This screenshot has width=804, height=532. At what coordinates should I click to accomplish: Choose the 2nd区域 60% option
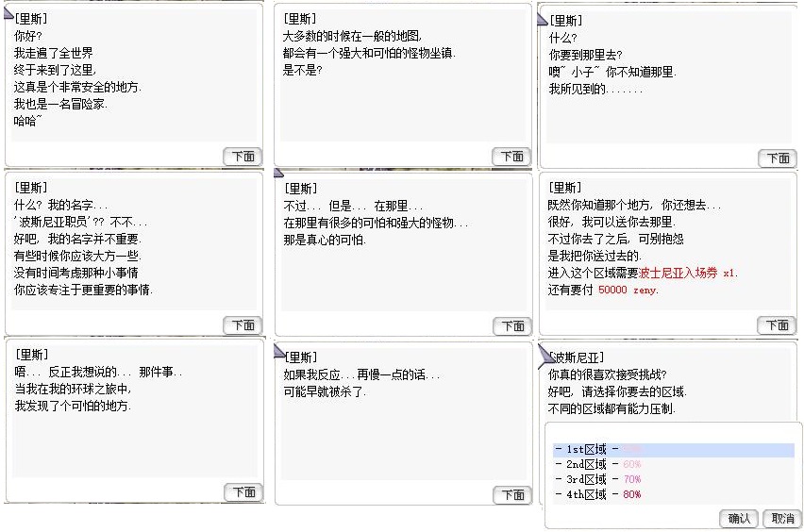pyautogui.click(x=598, y=464)
